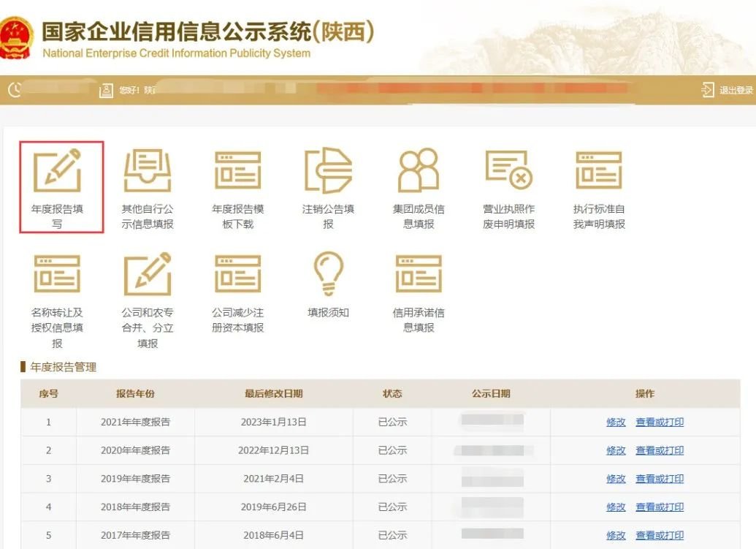Select 公司和农专合并、分立填报 icon
756x549 pixels.
click(148, 273)
